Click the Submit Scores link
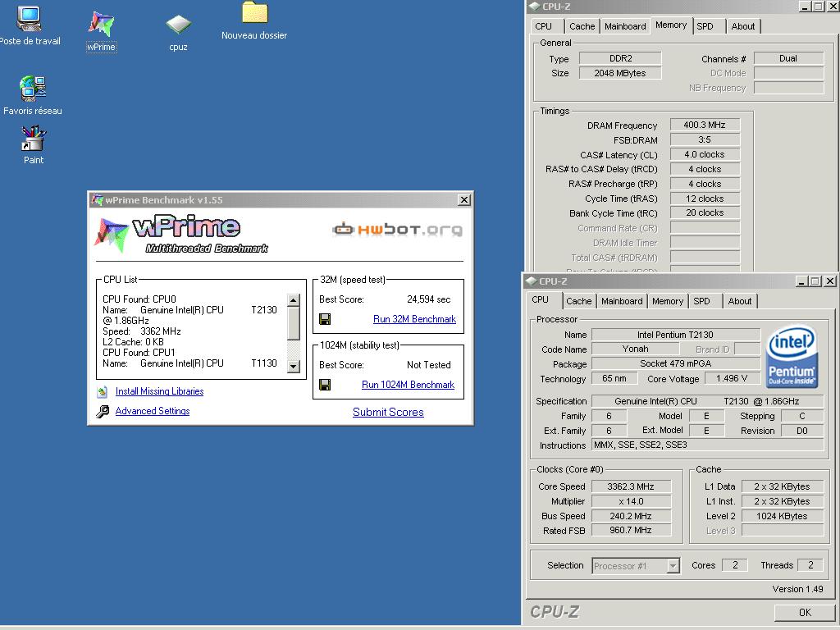 [388, 412]
